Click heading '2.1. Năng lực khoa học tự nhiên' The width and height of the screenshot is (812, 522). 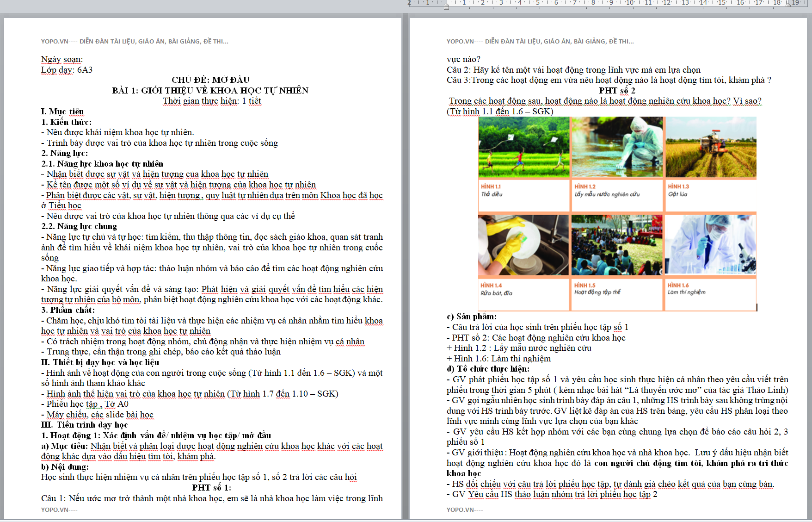coord(102,164)
